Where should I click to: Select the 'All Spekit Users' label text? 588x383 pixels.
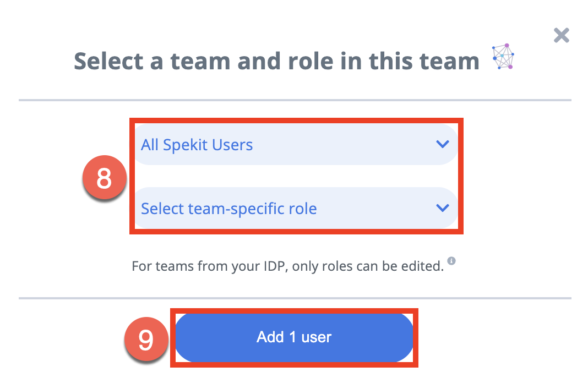click(197, 145)
